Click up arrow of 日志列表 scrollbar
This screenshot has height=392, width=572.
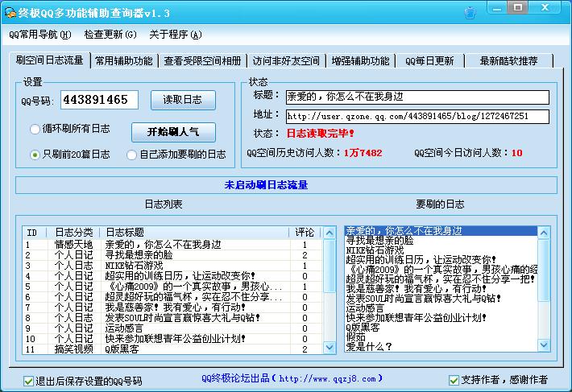[x=330, y=233]
